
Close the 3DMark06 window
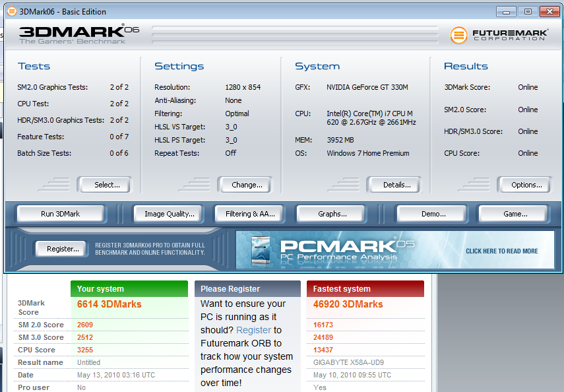[549, 12]
